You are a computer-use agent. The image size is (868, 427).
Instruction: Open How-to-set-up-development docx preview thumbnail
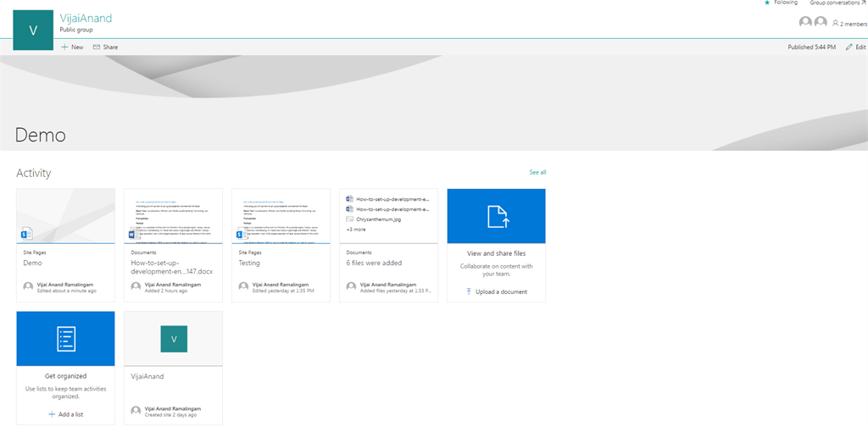tap(173, 216)
